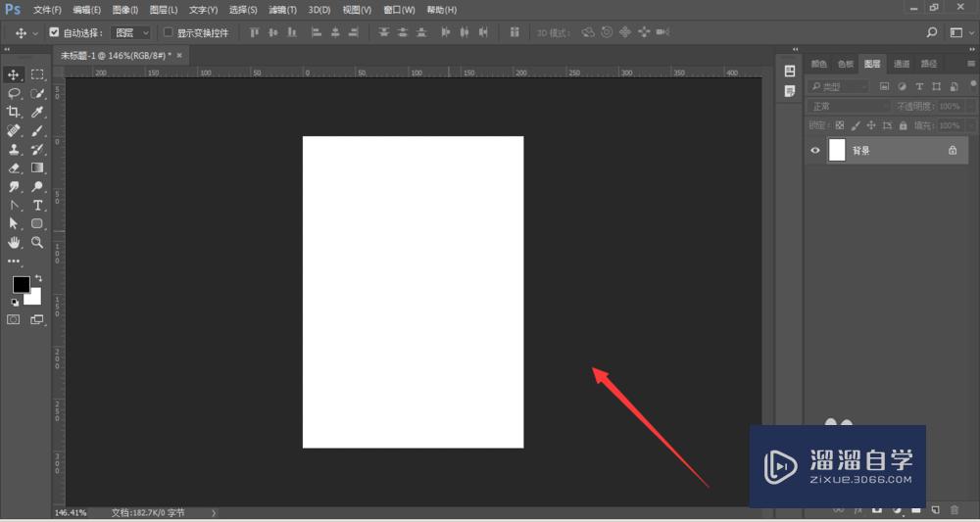Viewport: 980px width, 522px height.
Task: Select the History Brush tool
Action: tap(37, 149)
